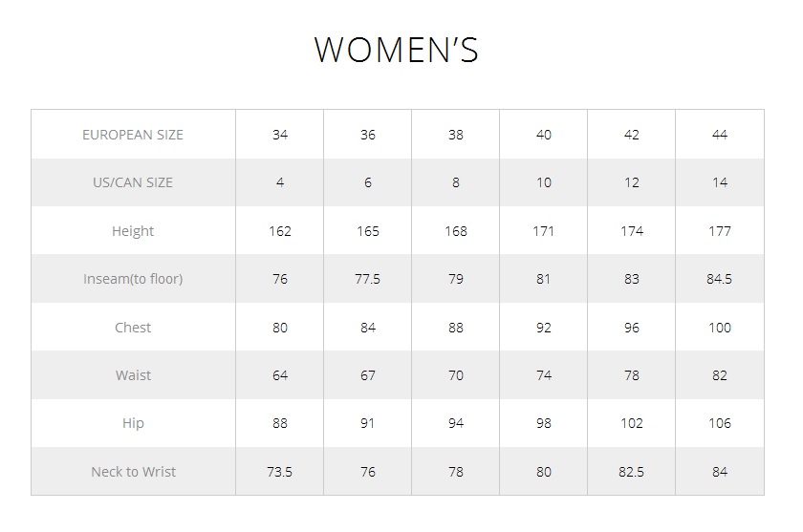This screenshot has width=803, height=532.
Task: Select US/CAN size 10 cell
Action: coord(543,182)
